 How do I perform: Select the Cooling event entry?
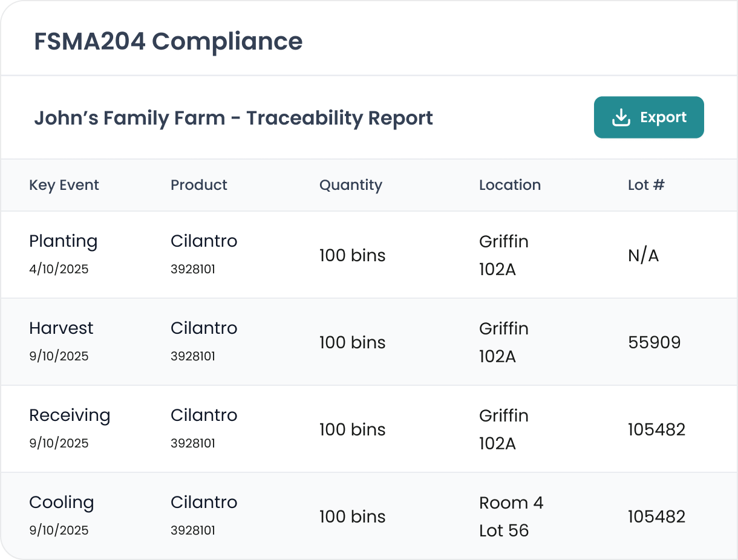coord(62,503)
